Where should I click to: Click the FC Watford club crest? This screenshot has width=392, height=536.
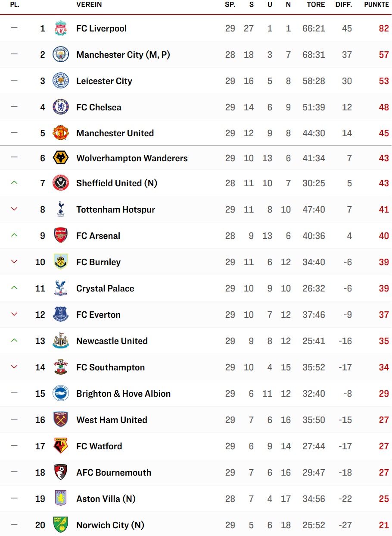(x=61, y=446)
